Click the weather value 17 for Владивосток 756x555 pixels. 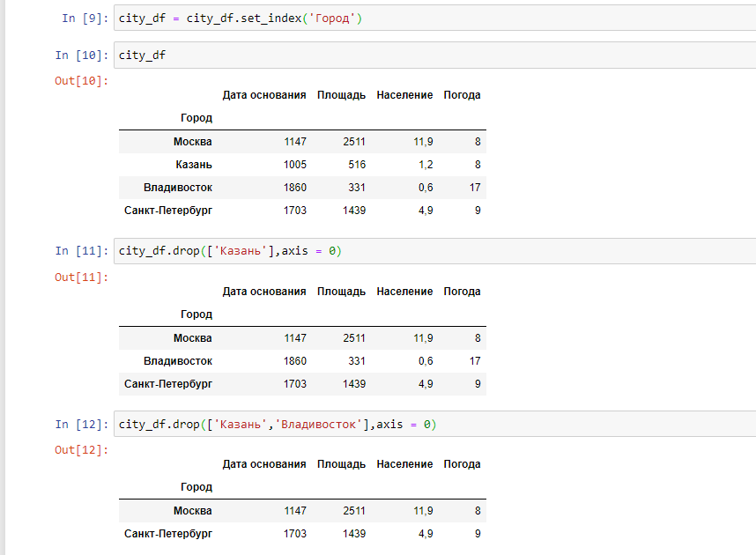click(475, 187)
